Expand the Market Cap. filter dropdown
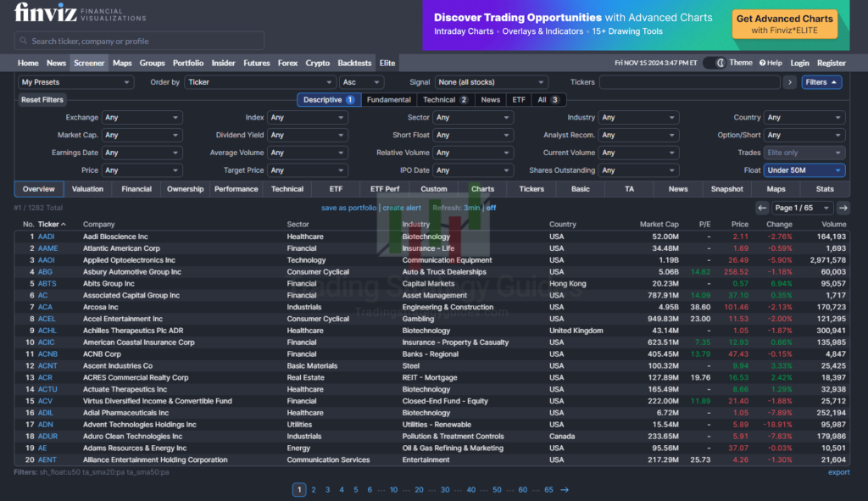Screen dimensions: 868x501 tap(141, 135)
